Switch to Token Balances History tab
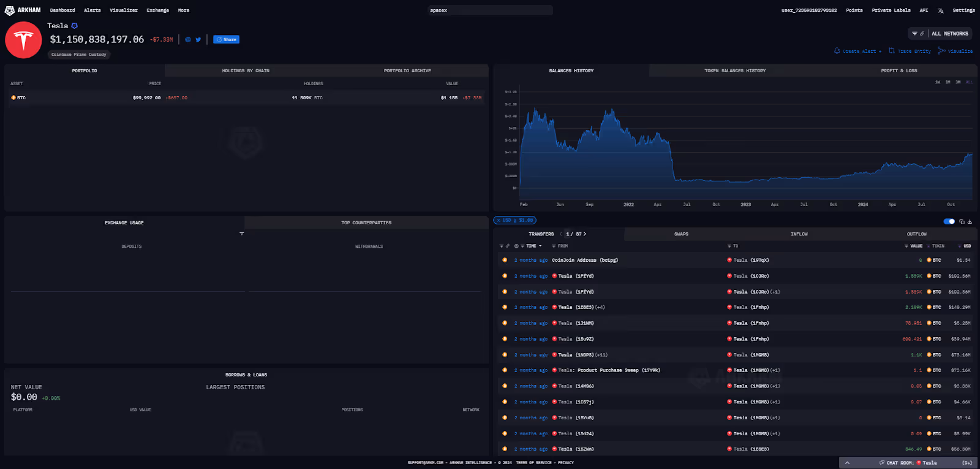 [735, 71]
